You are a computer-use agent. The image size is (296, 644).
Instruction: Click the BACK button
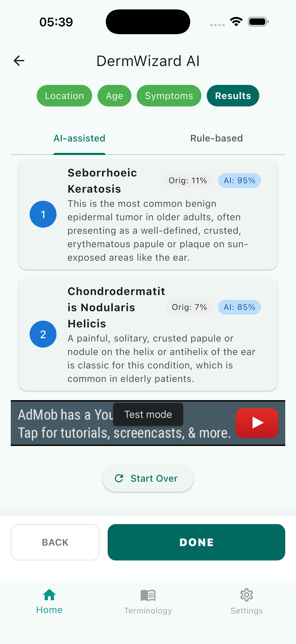coord(55,542)
